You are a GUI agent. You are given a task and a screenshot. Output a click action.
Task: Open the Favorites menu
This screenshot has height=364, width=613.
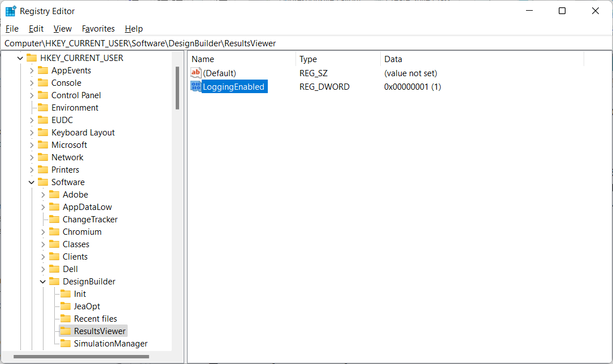coord(98,29)
